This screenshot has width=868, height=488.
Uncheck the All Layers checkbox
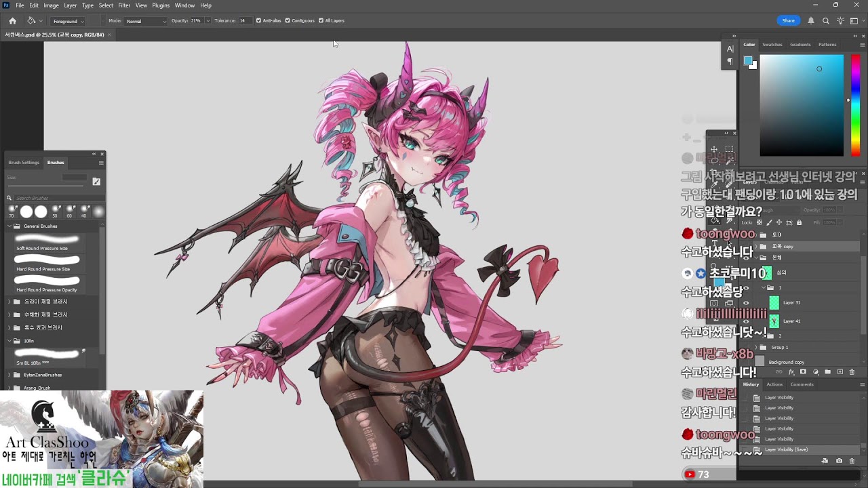click(x=321, y=21)
